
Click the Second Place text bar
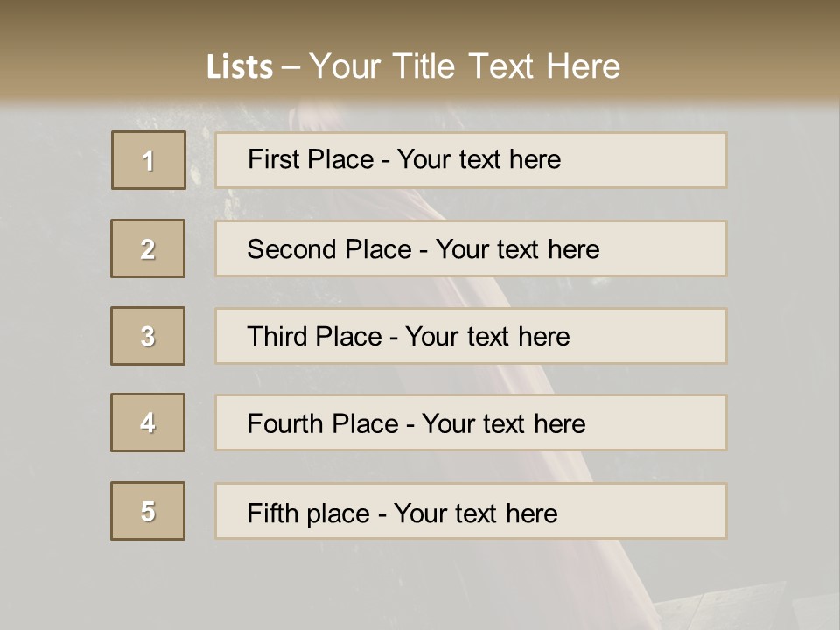pos(471,248)
